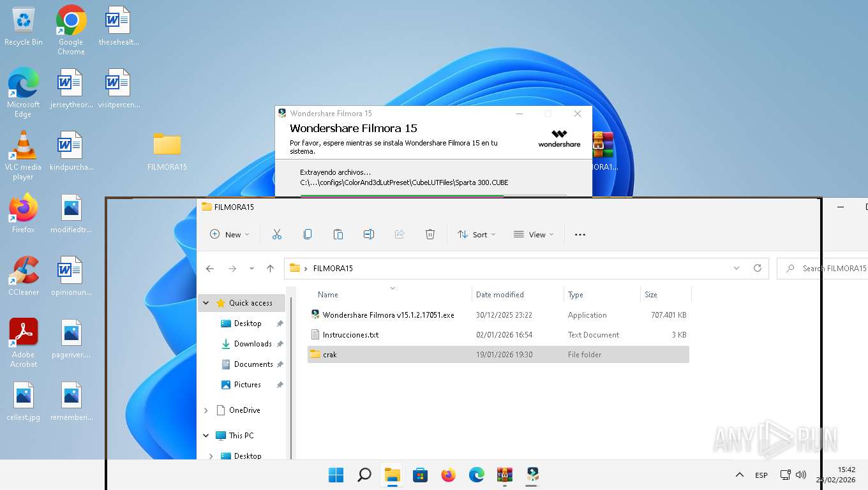Viewport: 868px width, 490px height.
Task: Launch Google Chrome from the desktop
Action: pyautogui.click(x=71, y=29)
